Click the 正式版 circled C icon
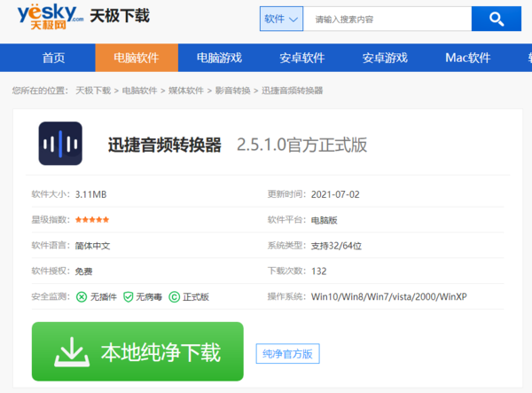This screenshot has width=532, height=393. pos(174,297)
